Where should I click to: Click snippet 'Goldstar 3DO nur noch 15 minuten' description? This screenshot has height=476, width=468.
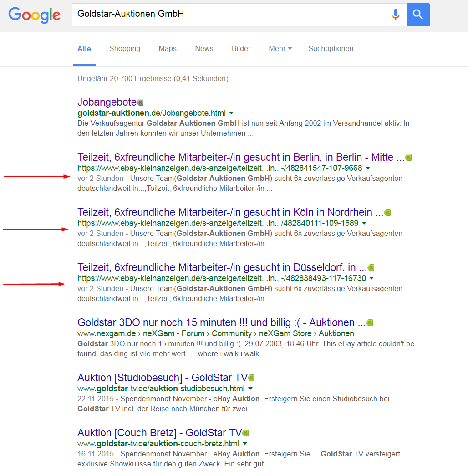246,348
